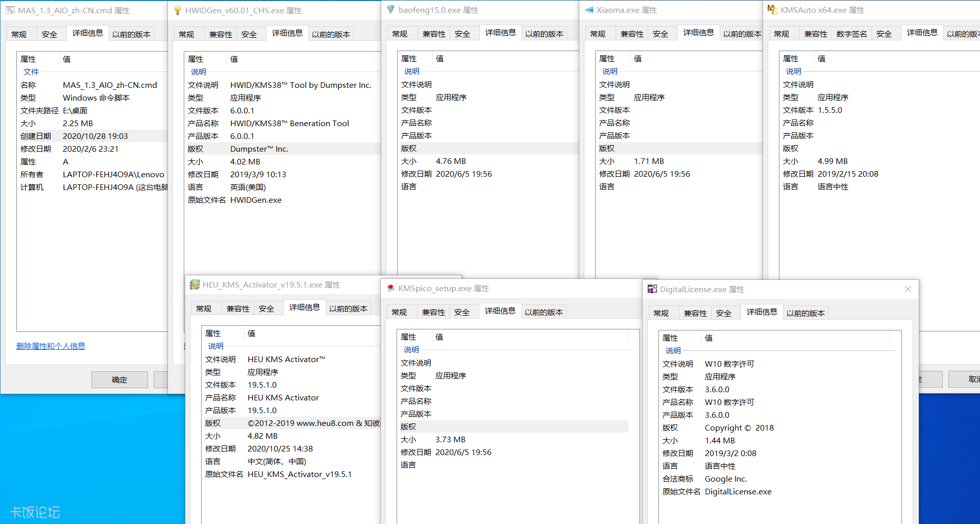Click the HEU_KMS_Activator title bar icon

tap(194, 284)
